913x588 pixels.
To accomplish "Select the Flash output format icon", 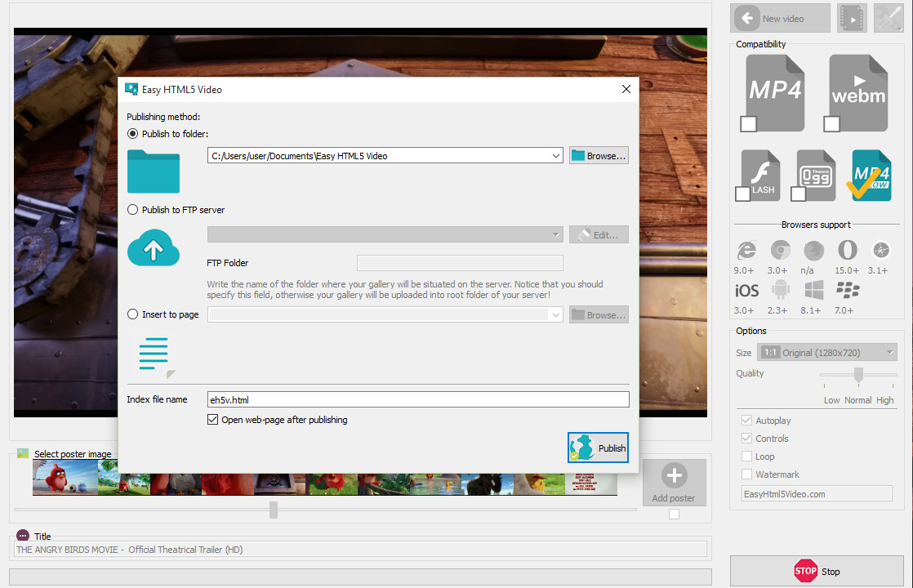I will coord(758,175).
